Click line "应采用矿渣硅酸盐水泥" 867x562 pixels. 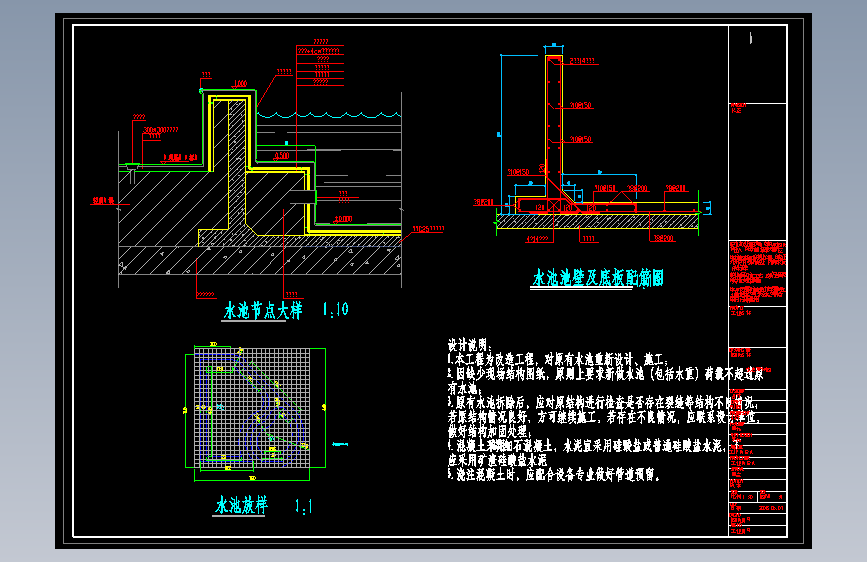pos(498,460)
